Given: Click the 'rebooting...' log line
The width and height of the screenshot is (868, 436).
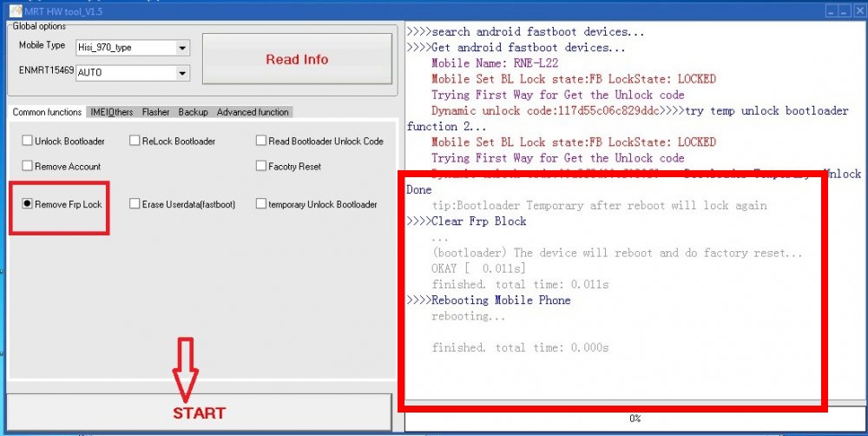Looking at the screenshot, I should [x=469, y=316].
